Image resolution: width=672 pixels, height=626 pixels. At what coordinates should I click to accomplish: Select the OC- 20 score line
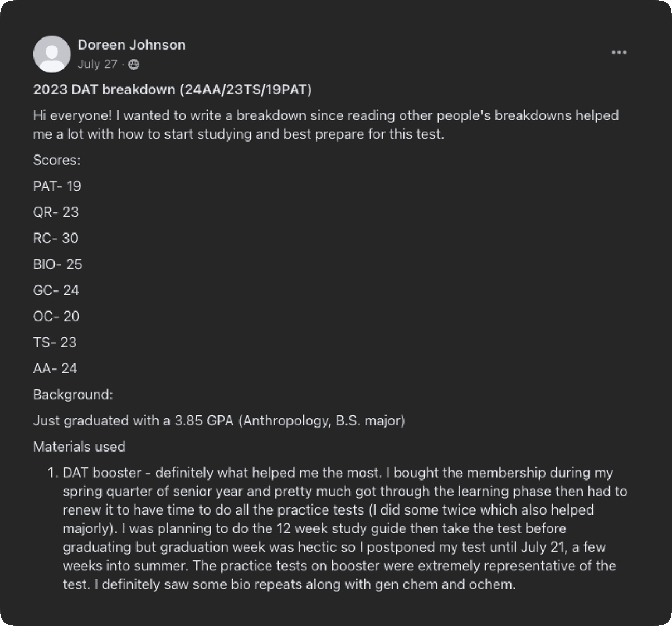click(x=56, y=316)
